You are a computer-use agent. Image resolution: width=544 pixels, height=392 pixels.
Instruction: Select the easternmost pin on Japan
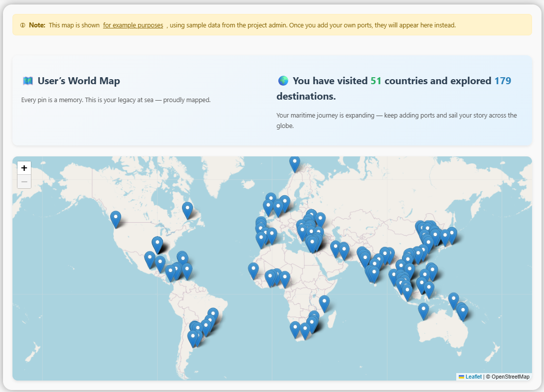pos(452,235)
